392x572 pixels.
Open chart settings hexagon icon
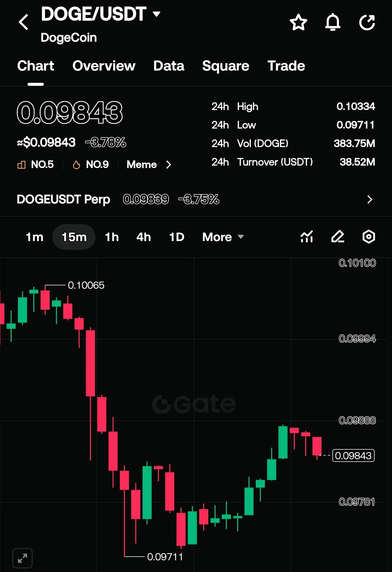tap(369, 236)
